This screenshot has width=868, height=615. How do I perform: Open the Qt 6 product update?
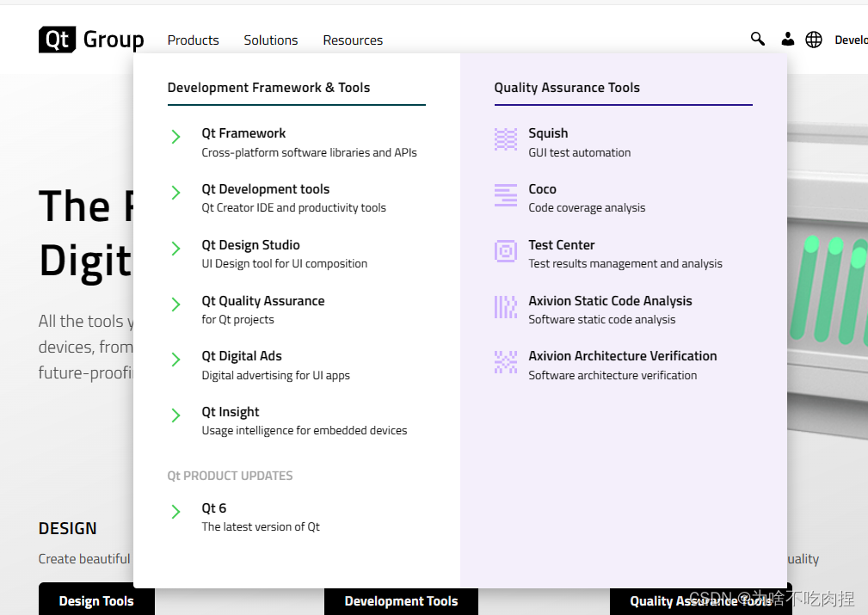point(213,508)
